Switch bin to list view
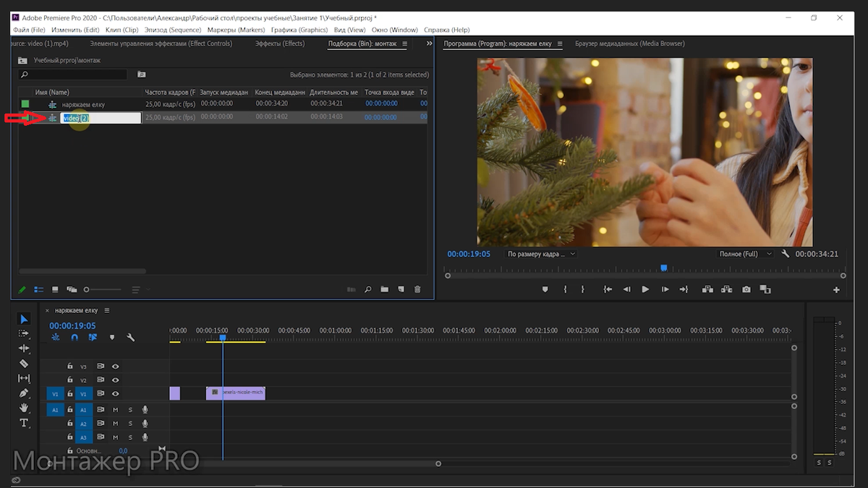 point(39,289)
